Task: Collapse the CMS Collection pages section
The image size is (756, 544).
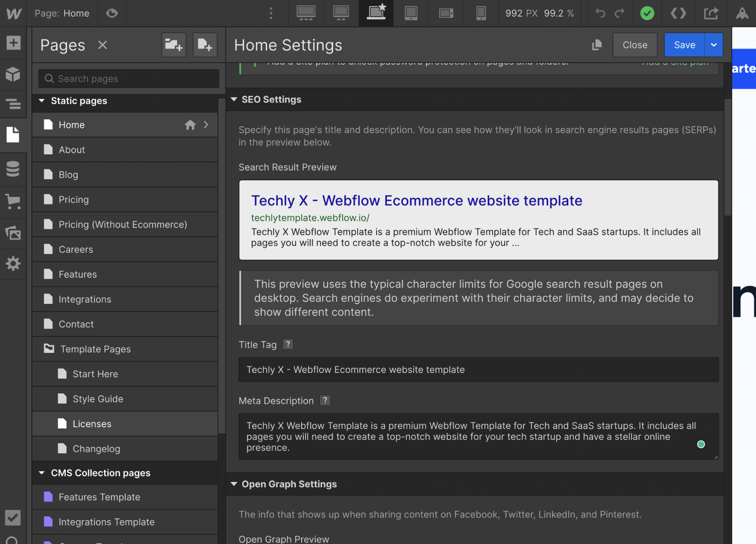Action: click(x=42, y=473)
